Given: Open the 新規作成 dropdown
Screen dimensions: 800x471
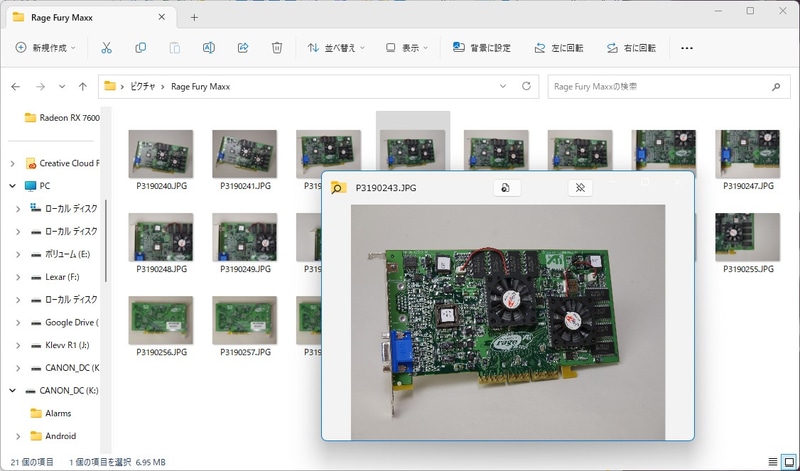Looking at the screenshot, I should [45, 48].
